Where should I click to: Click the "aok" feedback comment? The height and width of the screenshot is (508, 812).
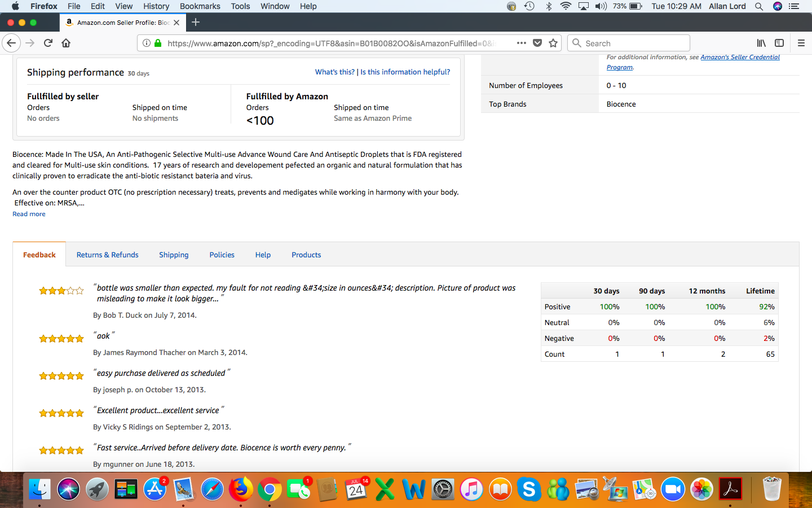(104, 336)
